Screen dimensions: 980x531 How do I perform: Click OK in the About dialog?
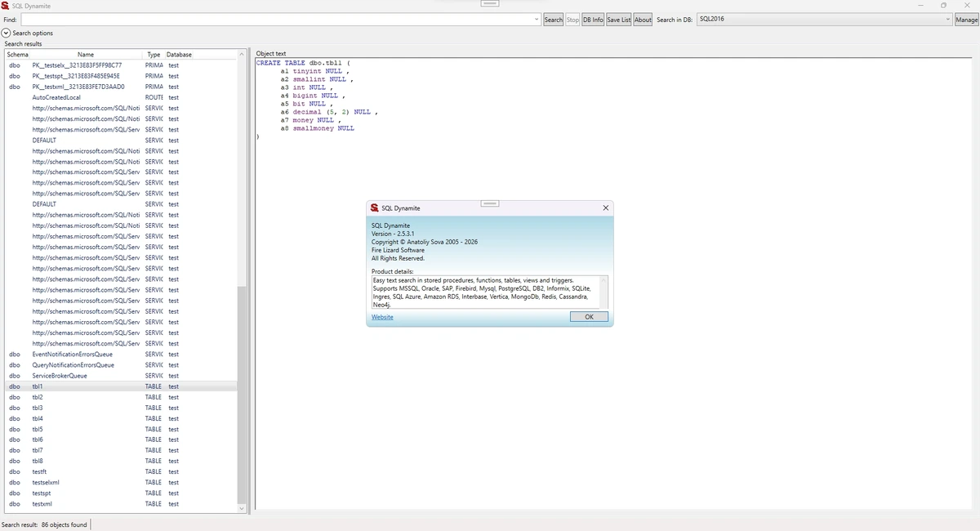[x=589, y=317]
